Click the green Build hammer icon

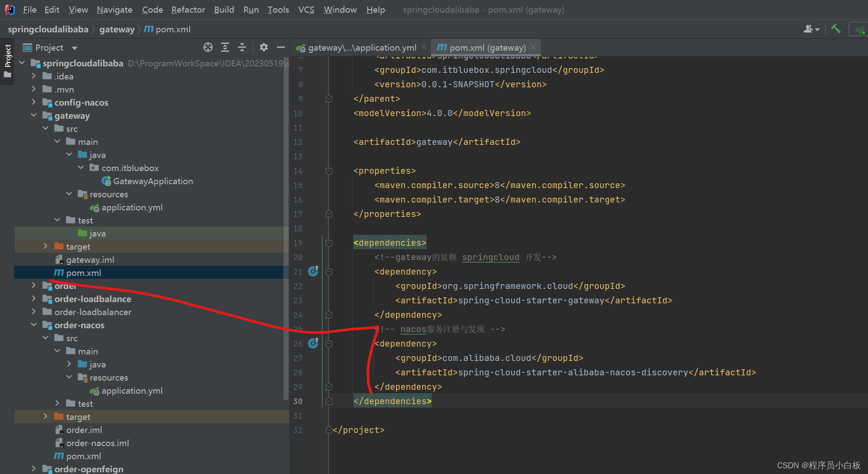tap(836, 29)
